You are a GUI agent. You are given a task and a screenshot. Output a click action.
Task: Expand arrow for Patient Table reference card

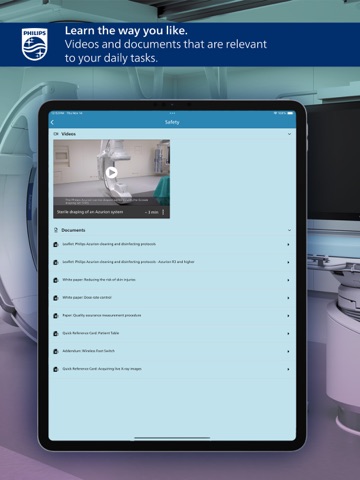tap(288, 333)
